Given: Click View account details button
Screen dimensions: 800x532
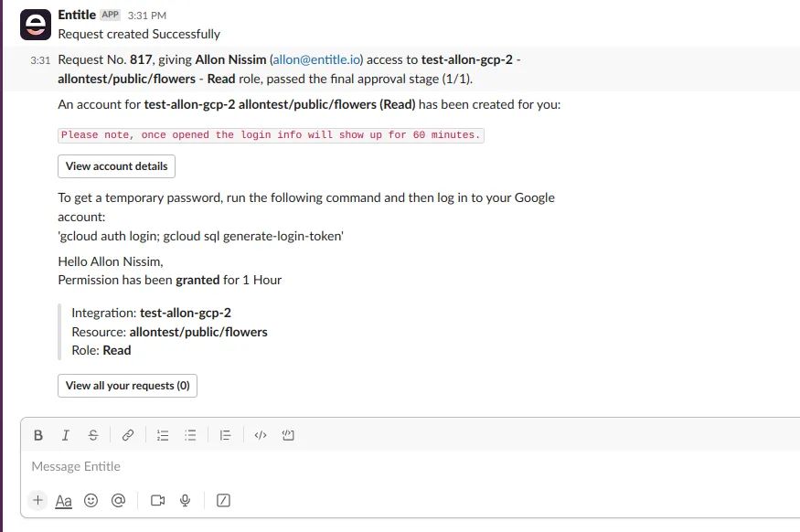Looking at the screenshot, I should tap(116, 166).
